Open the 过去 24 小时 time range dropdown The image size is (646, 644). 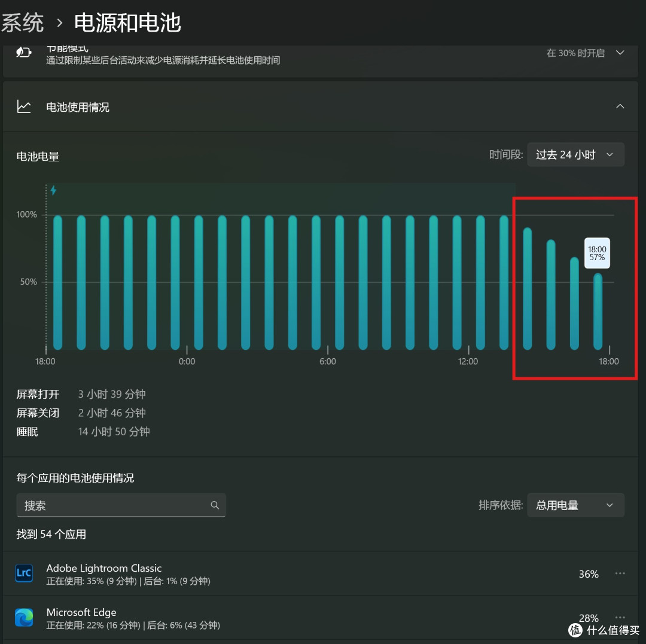(575, 154)
